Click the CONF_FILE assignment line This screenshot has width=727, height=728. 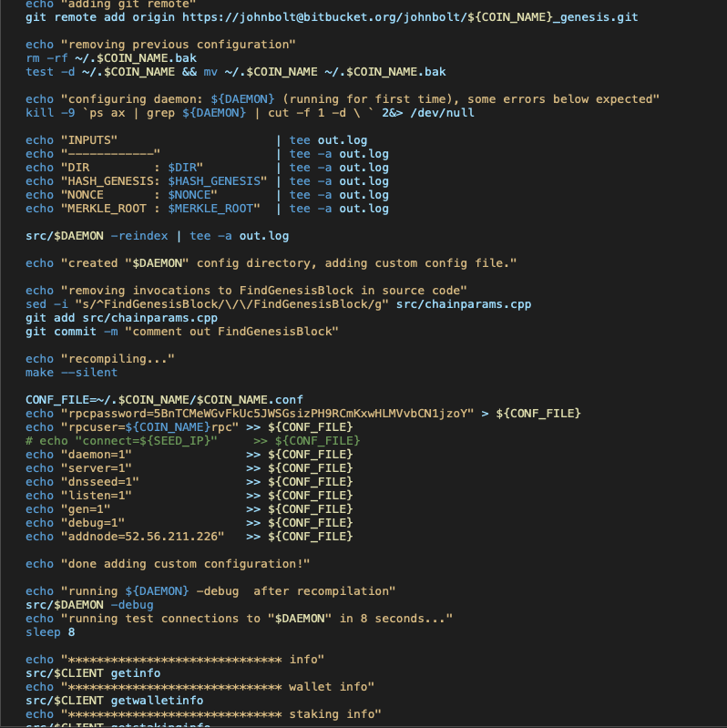[164, 400]
